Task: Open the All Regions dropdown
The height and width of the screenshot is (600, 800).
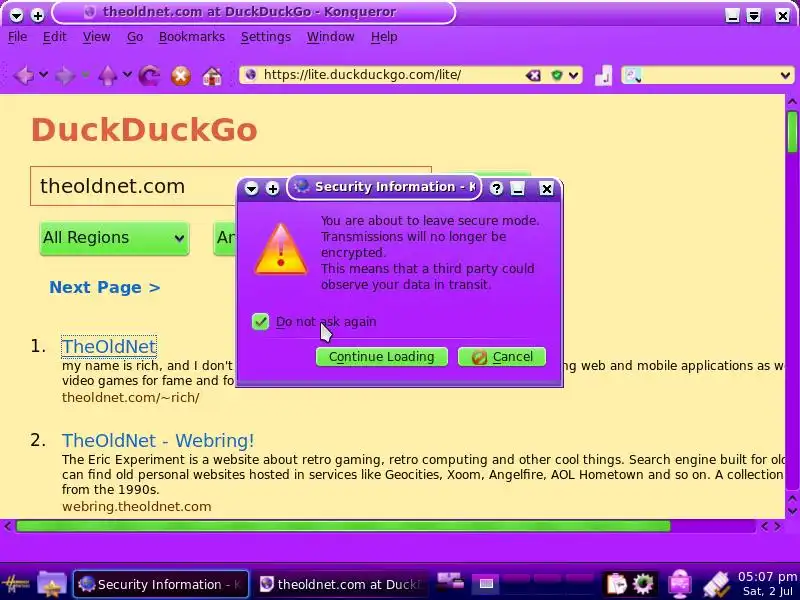Action: [114, 238]
